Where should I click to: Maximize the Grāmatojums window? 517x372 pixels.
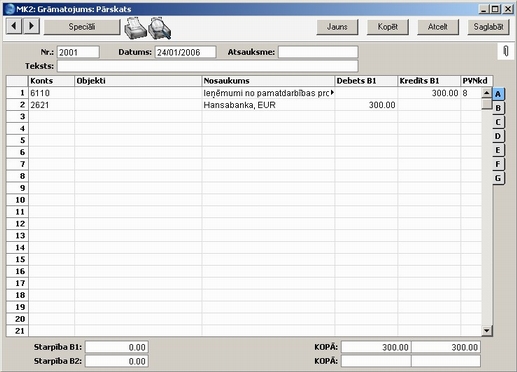pyautogui.click(x=495, y=9)
